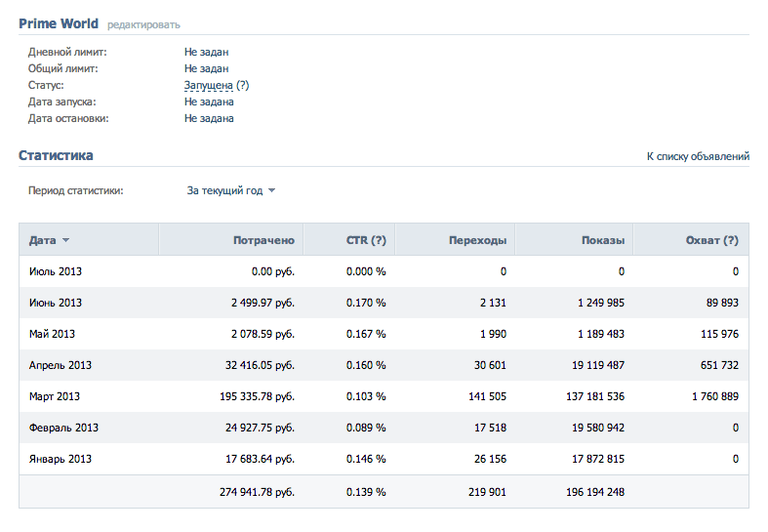Expand the За текущий год period dropdown
The image size is (768, 532).
coord(230,190)
